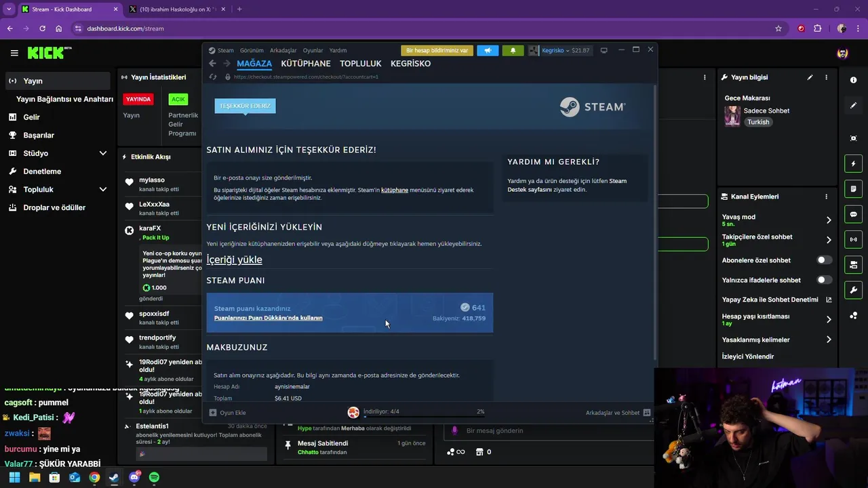Image resolution: width=868 pixels, height=488 pixels.
Task: Click Steam Destek sayfasını link
Action: (567, 186)
